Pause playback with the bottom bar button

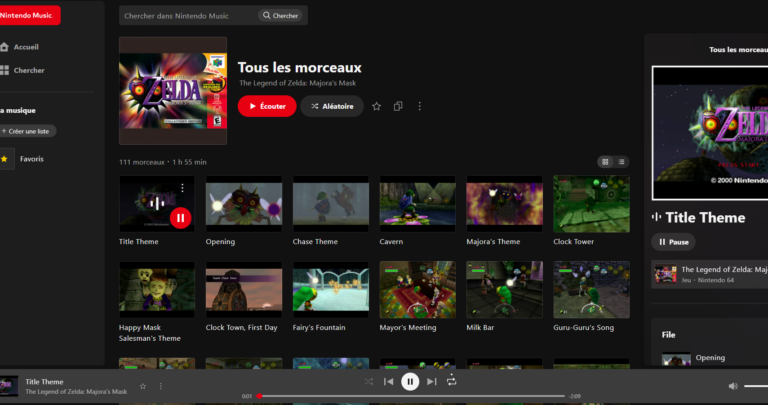(410, 381)
